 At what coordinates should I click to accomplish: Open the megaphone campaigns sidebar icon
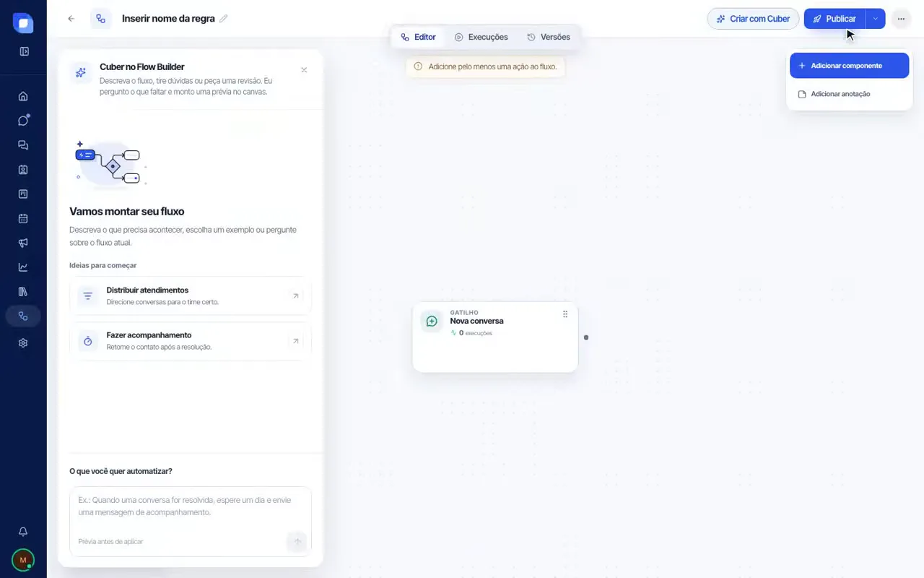(x=23, y=243)
